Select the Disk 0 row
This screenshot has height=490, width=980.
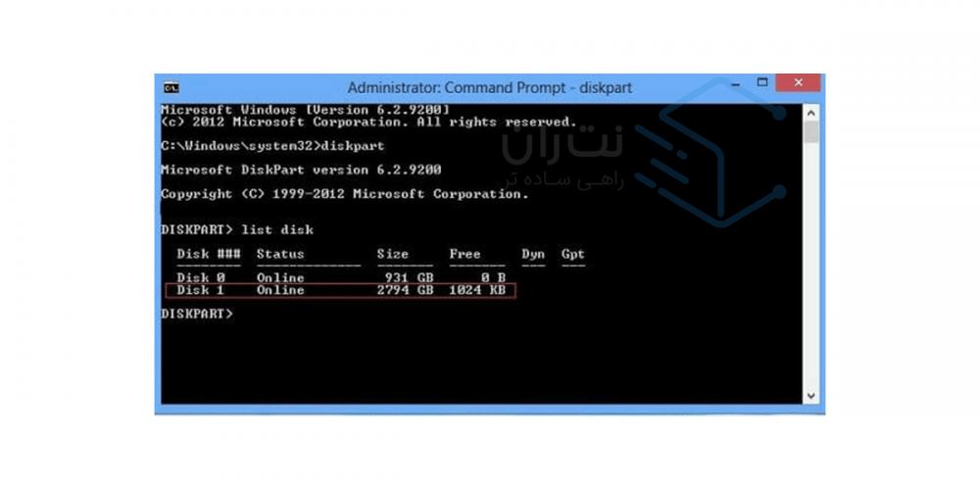pyautogui.click(x=341, y=277)
